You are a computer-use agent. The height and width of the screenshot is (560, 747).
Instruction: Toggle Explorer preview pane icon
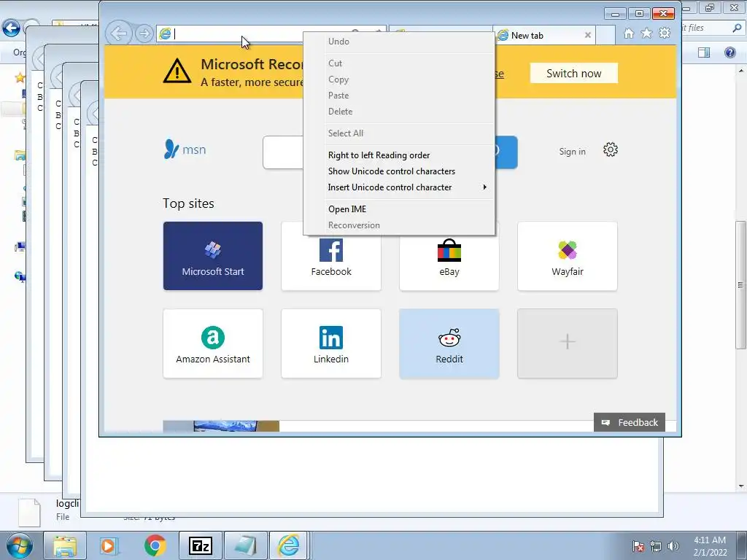tap(704, 52)
